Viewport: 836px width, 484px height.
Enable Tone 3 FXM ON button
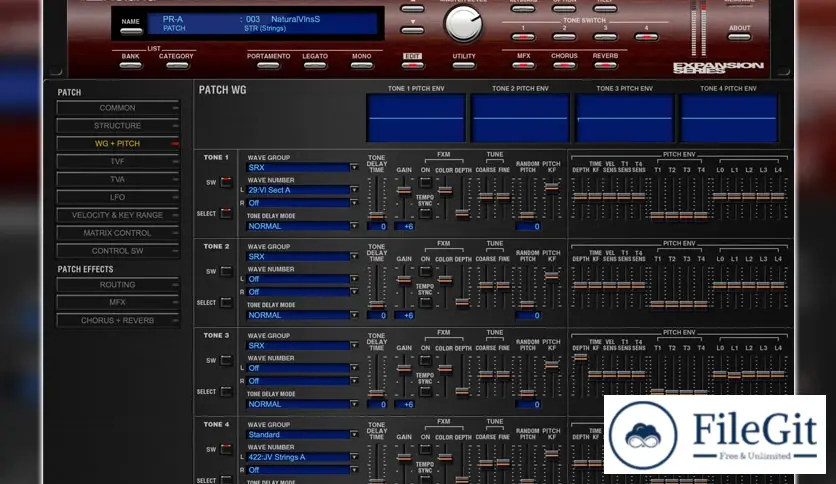[425, 360]
